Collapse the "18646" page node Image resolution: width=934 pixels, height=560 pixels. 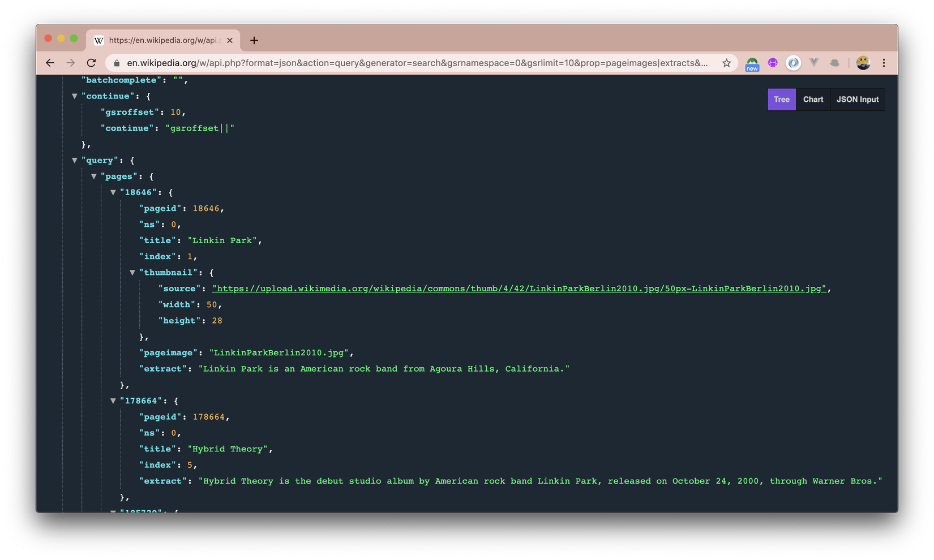point(113,192)
